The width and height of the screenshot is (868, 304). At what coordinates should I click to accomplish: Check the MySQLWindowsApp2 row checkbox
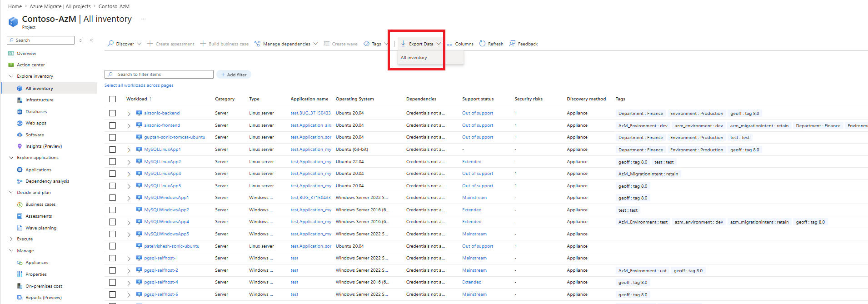click(113, 210)
